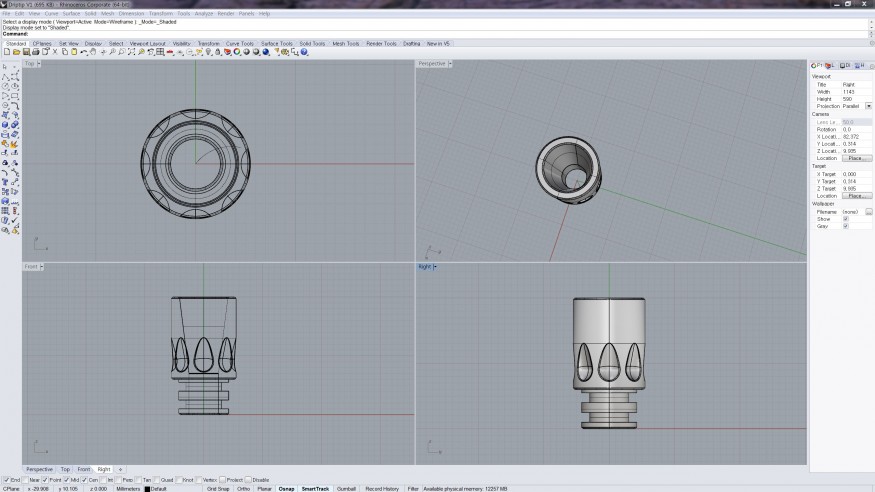Click the Millimeters units status entry
The image size is (875, 492).
128,489
